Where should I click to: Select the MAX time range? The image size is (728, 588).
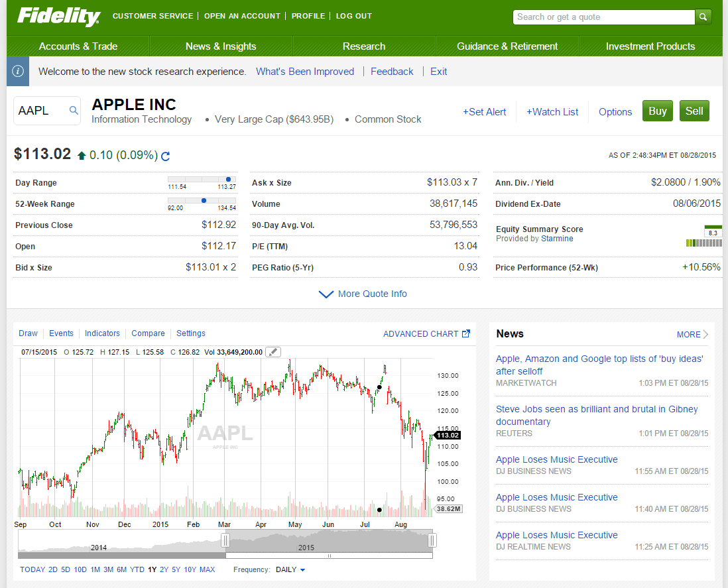point(207,569)
